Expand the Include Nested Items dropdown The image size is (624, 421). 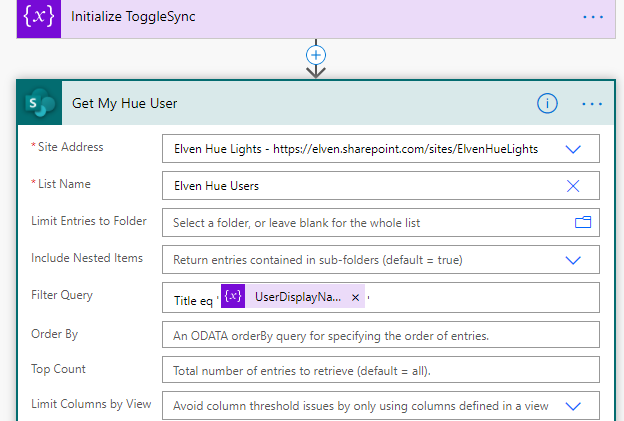(x=573, y=259)
